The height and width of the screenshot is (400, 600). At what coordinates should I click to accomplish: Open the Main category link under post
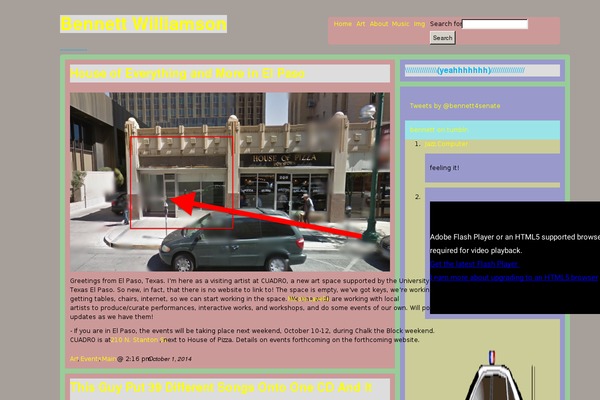(x=108, y=359)
